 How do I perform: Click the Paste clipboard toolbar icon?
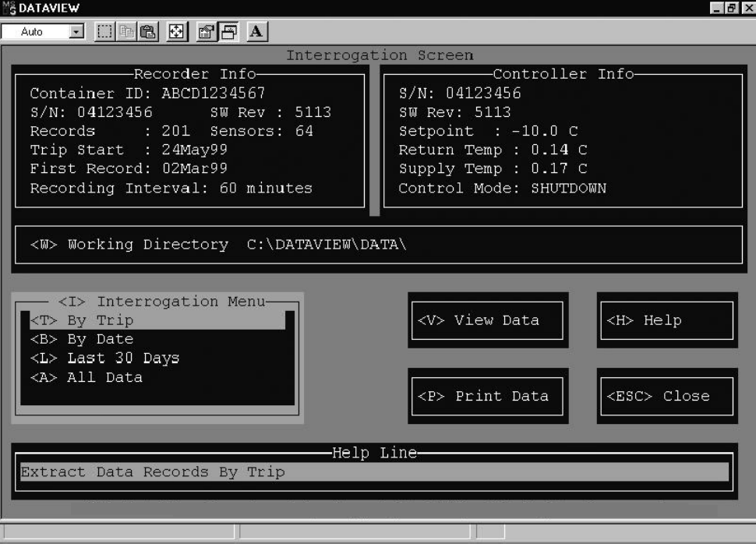(x=148, y=32)
